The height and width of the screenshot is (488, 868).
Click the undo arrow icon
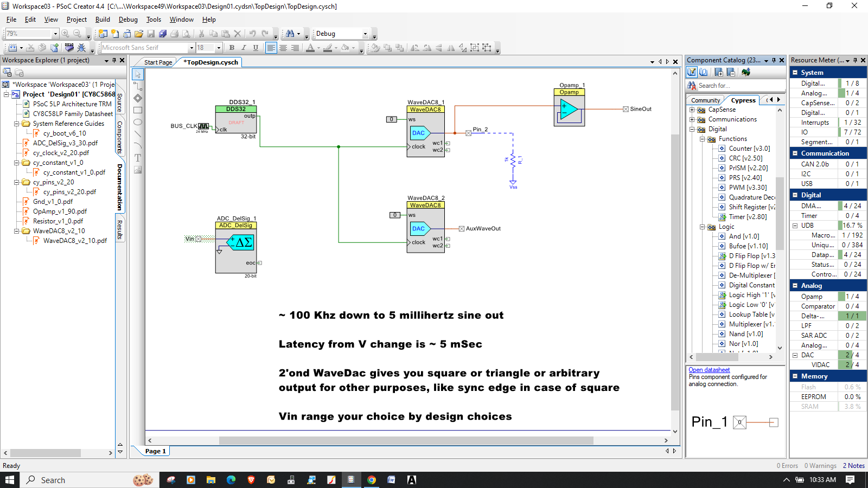253,34
